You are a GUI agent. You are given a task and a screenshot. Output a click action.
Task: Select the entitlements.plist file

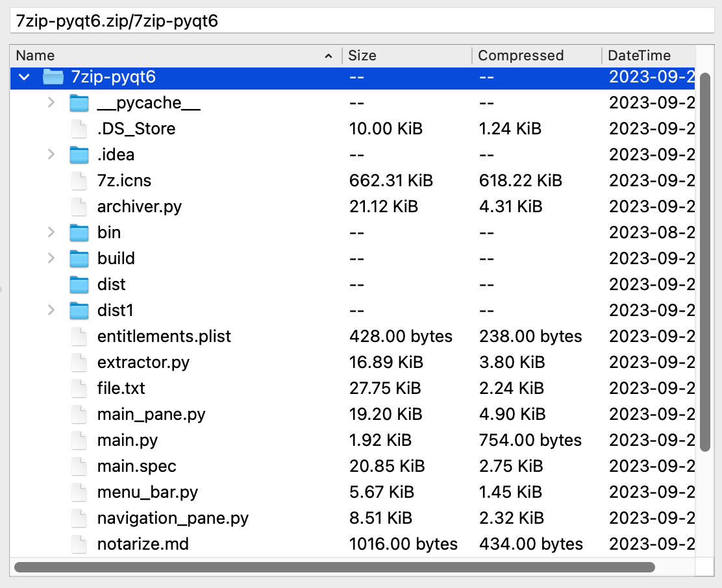click(164, 336)
